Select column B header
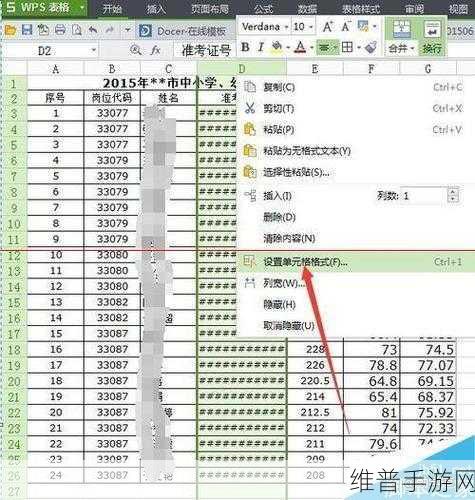The width and height of the screenshot is (475, 500). (x=112, y=69)
